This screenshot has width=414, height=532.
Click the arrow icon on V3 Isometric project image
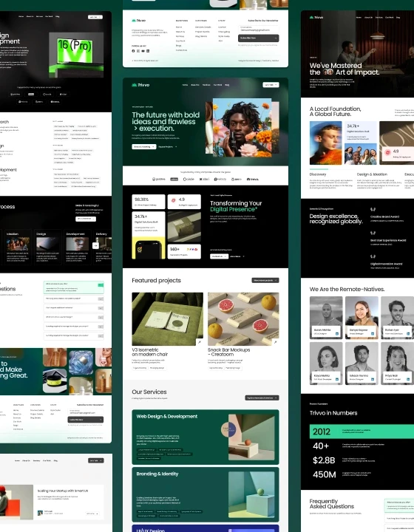point(200,342)
